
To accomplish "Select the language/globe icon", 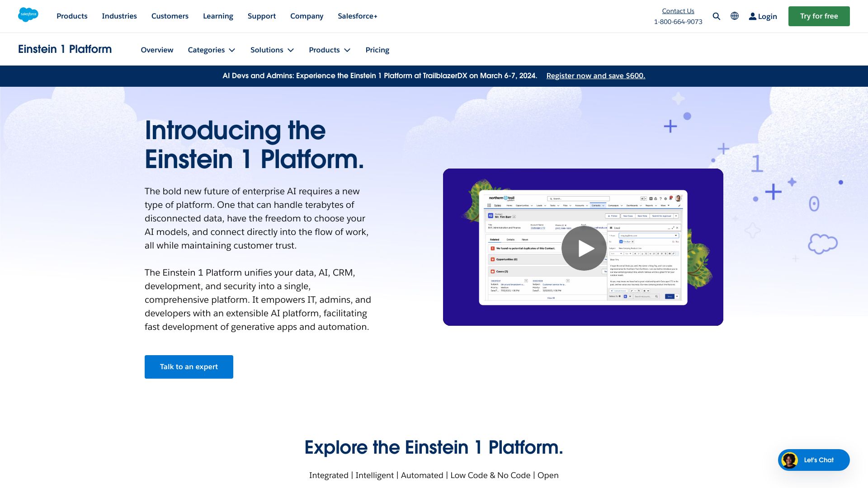I will pyautogui.click(x=735, y=16).
